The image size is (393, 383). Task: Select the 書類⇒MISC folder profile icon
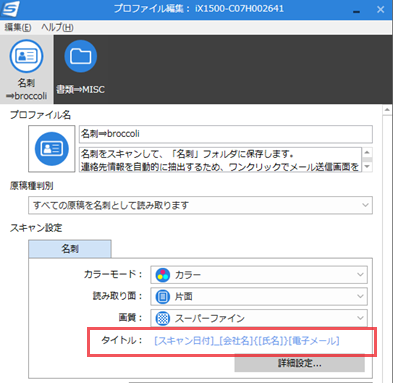click(x=80, y=56)
